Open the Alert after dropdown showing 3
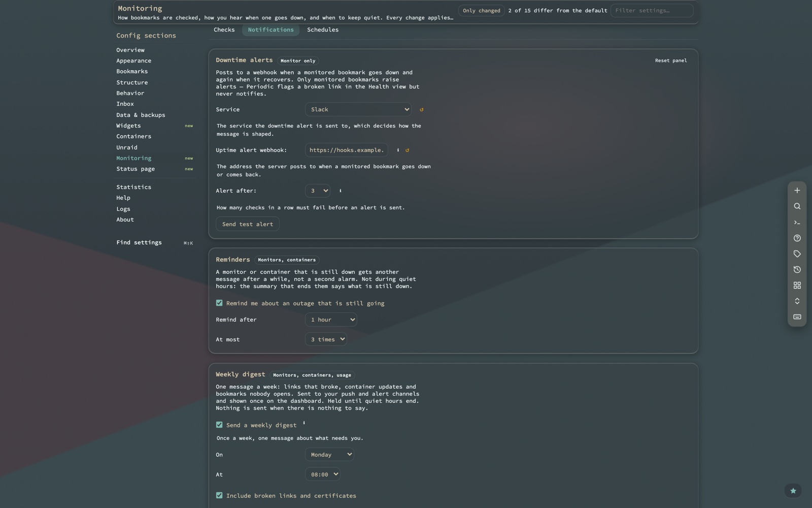This screenshot has height=508, width=812. 318,190
